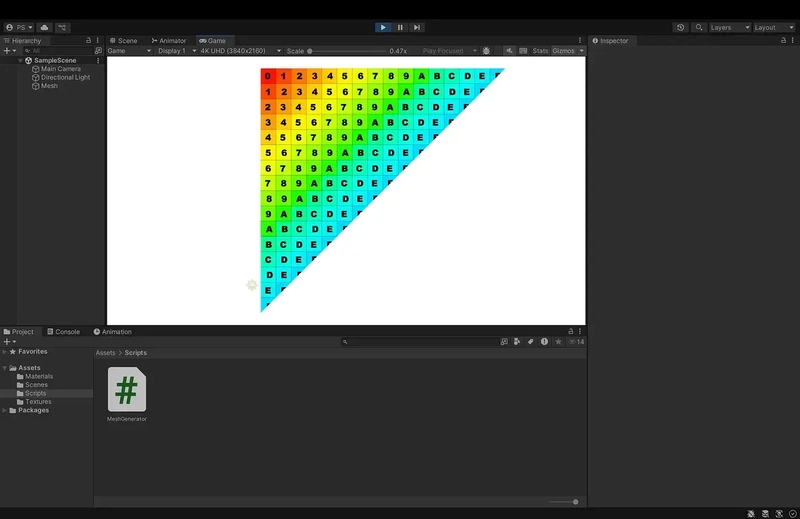Click the Step frame button
This screenshot has width=800, height=519.
coord(417,27)
